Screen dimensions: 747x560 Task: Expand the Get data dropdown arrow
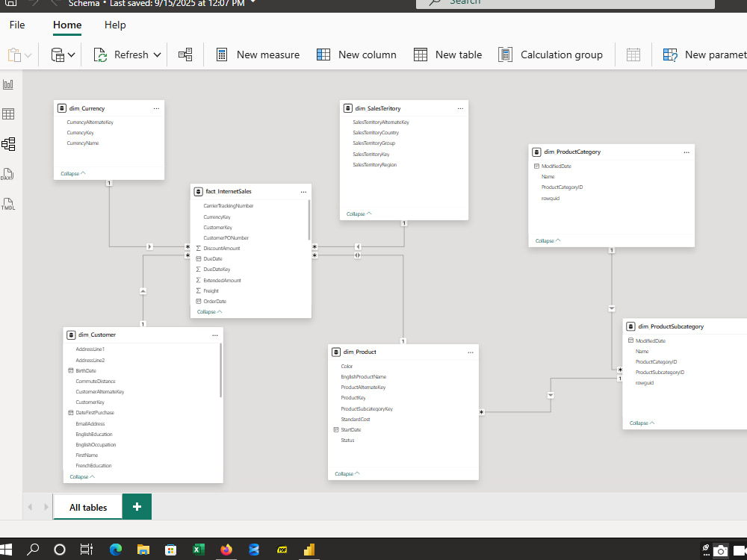[72, 55]
